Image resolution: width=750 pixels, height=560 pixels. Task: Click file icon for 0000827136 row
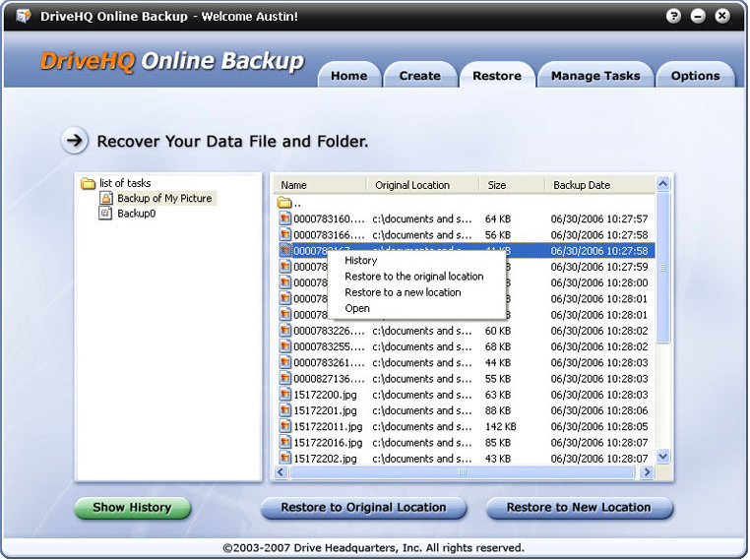[x=285, y=379]
